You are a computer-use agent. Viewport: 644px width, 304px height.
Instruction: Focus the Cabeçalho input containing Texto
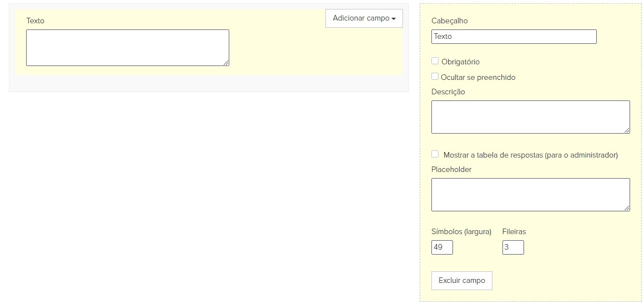click(x=514, y=37)
